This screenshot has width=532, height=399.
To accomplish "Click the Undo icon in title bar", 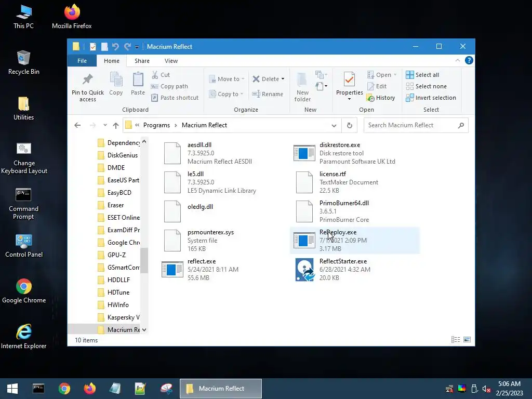I will (x=115, y=46).
